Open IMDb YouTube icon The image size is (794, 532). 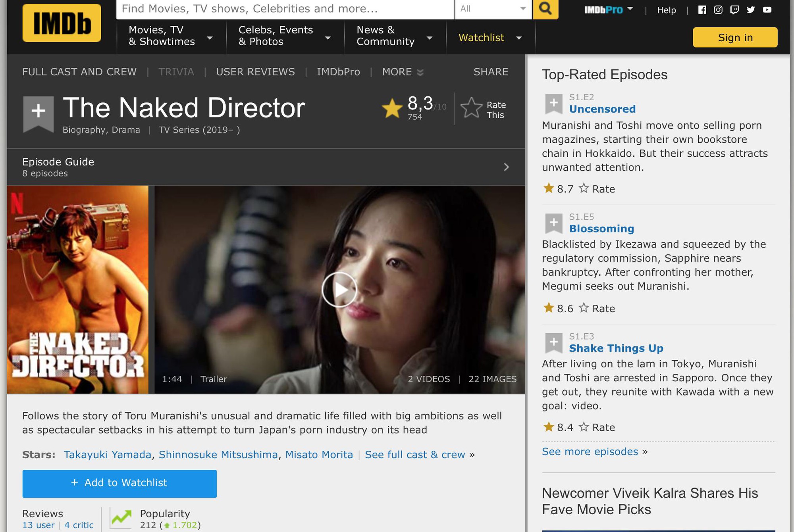[767, 10]
